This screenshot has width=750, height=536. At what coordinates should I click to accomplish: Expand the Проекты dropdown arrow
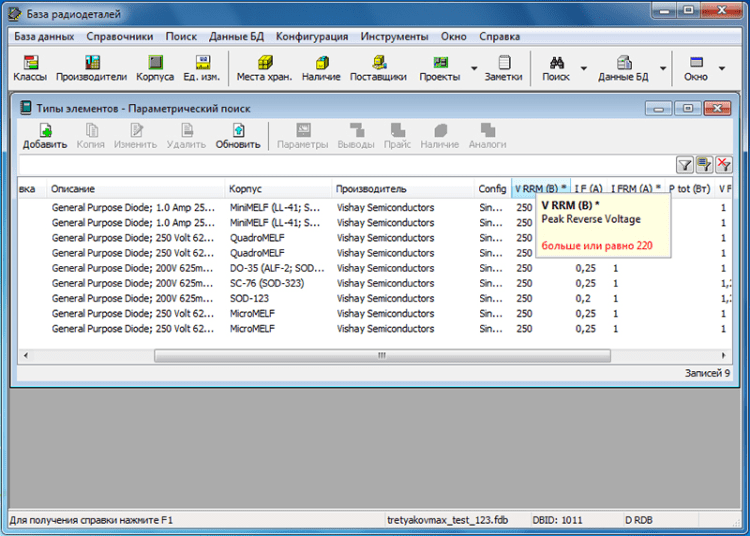(x=474, y=68)
